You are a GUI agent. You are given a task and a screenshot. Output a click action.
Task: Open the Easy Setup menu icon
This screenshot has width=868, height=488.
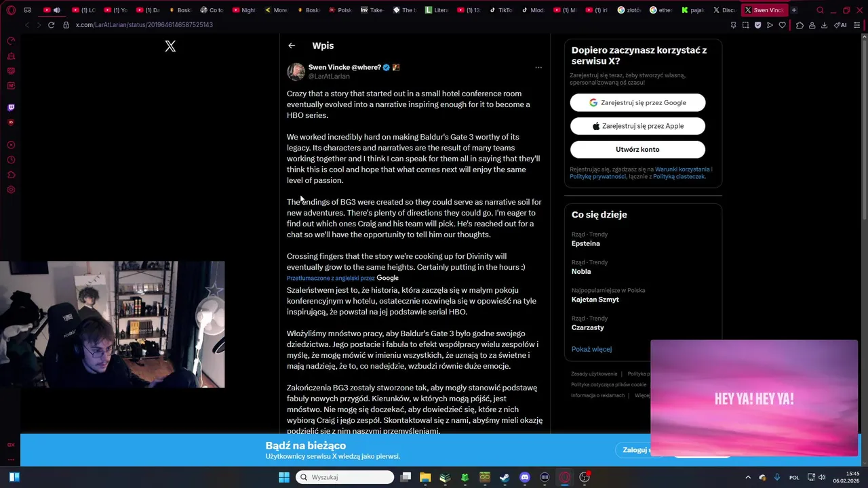(856, 25)
